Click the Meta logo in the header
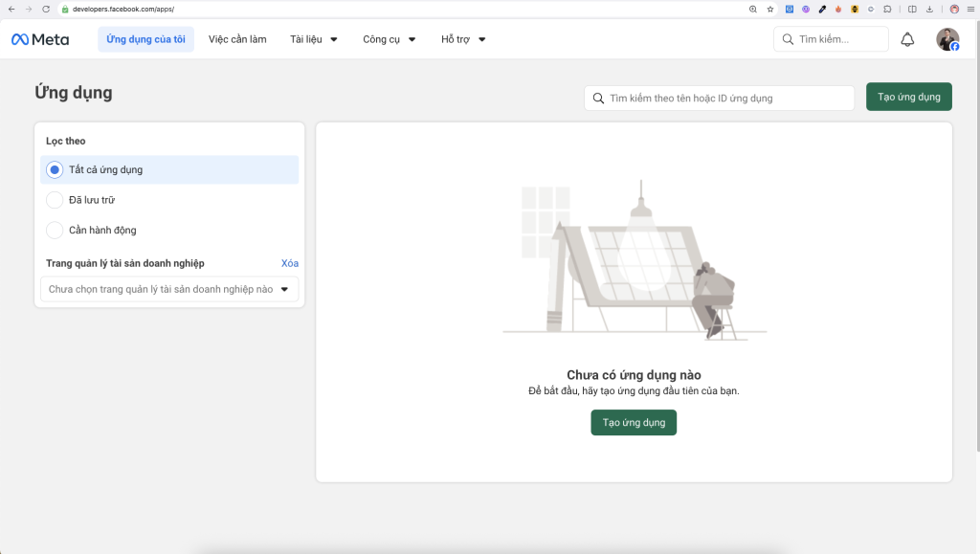The width and height of the screenshot is (980, 554). tap(39, 39)
